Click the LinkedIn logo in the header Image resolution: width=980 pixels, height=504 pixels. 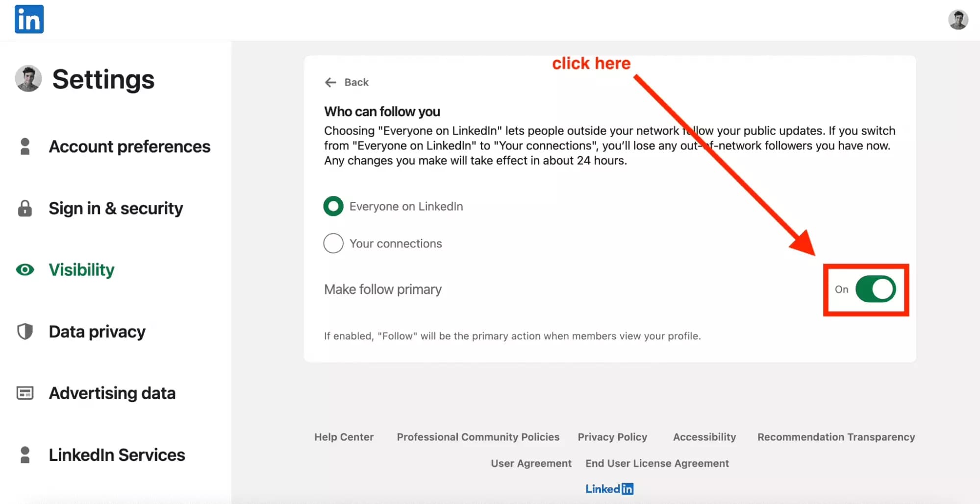pos(29,19)
